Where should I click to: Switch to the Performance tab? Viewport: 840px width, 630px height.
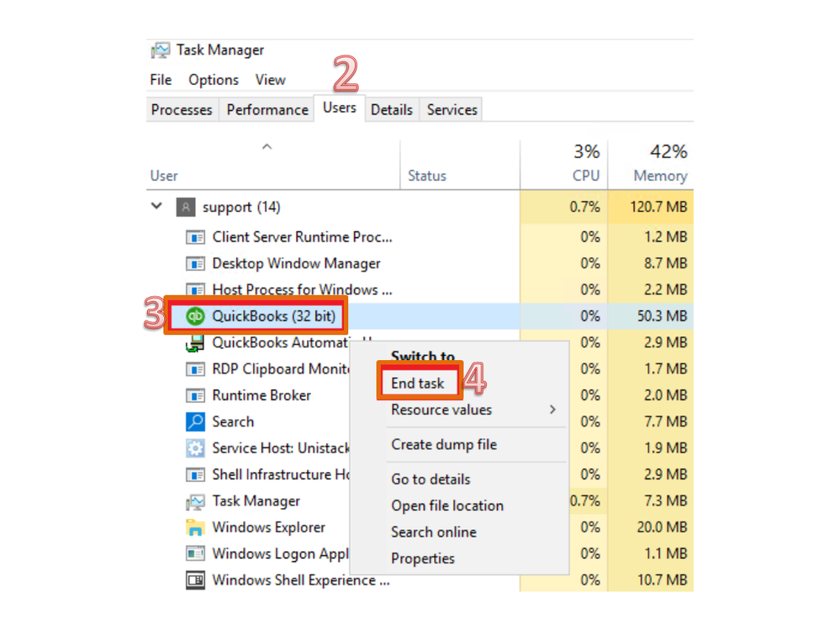[267, 109]
